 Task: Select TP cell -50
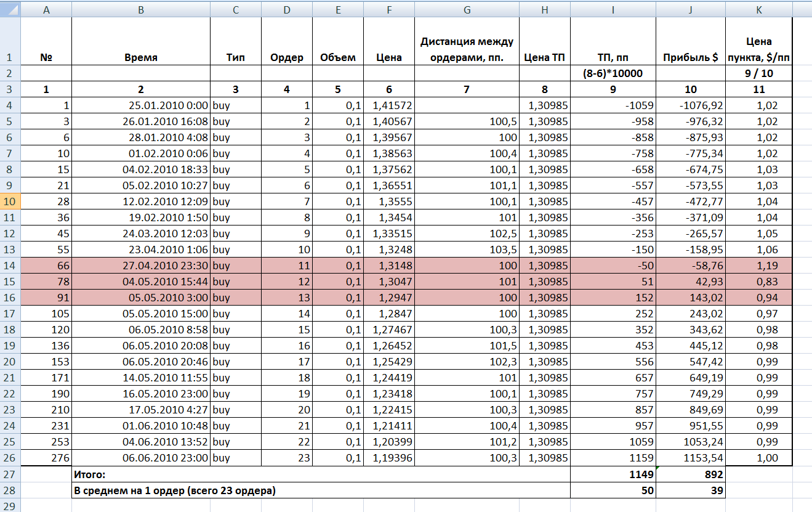tap(613, 266)
